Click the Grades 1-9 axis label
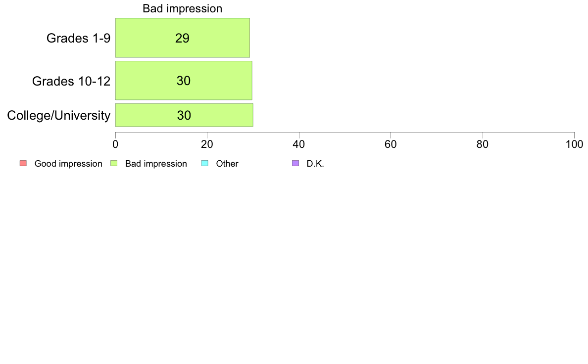 coord(78,38)
